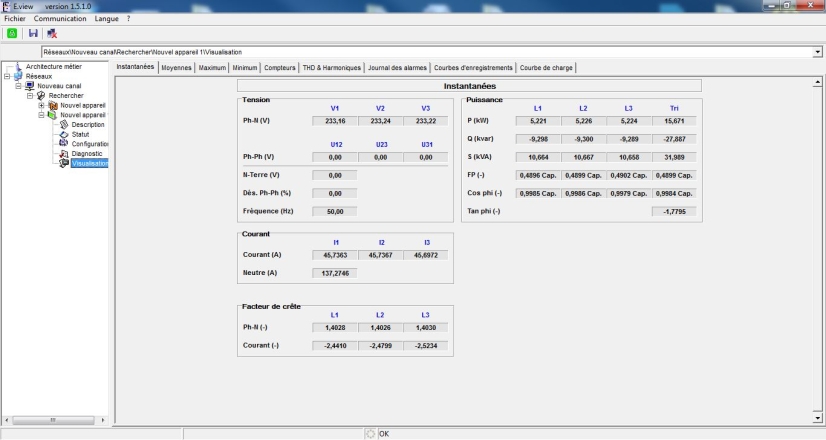Click the L2 Q (kvar) value -9,300
826x440 pixels.
pyautogui.click(x=584, y=139)
